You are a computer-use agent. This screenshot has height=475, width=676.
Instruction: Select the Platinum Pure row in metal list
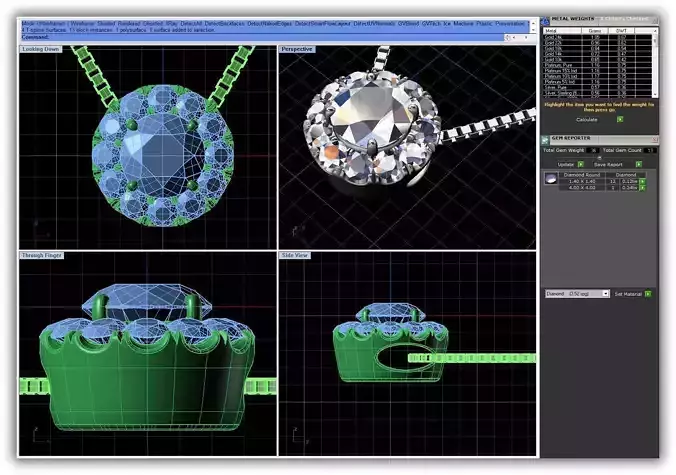tap(597, 65)
